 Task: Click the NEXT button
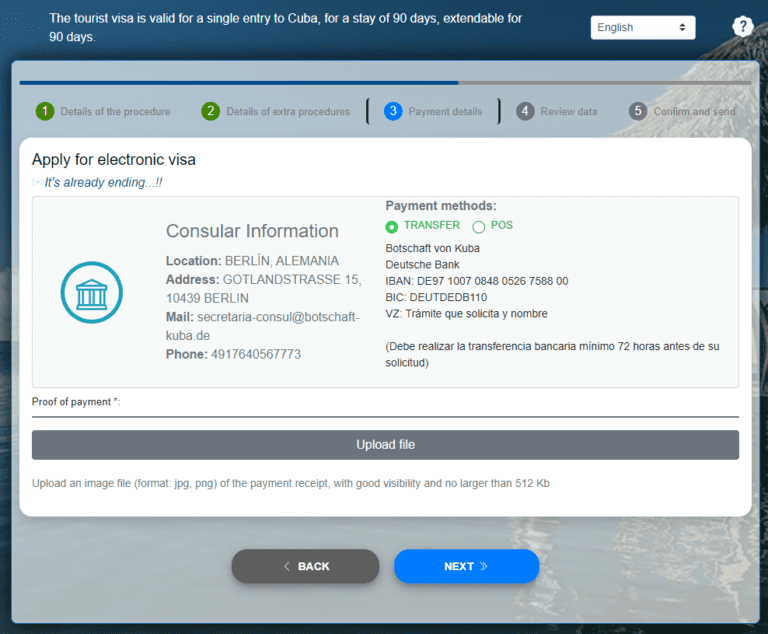tap(466, 566)
